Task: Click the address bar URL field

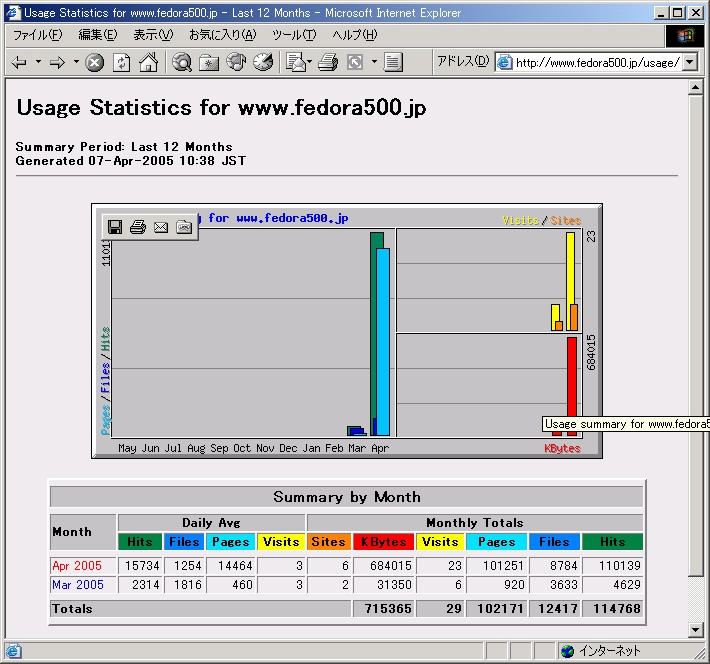Action: tap(597, 63)
